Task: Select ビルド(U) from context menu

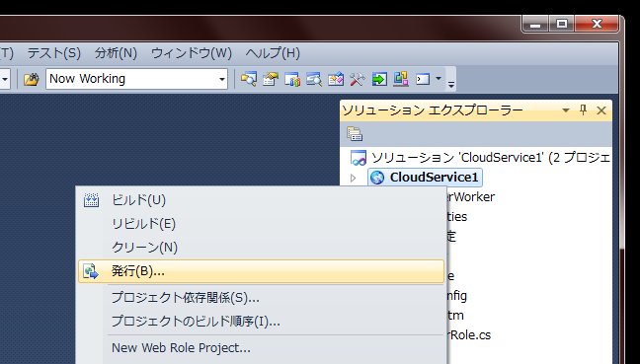Action: (261, 200)
